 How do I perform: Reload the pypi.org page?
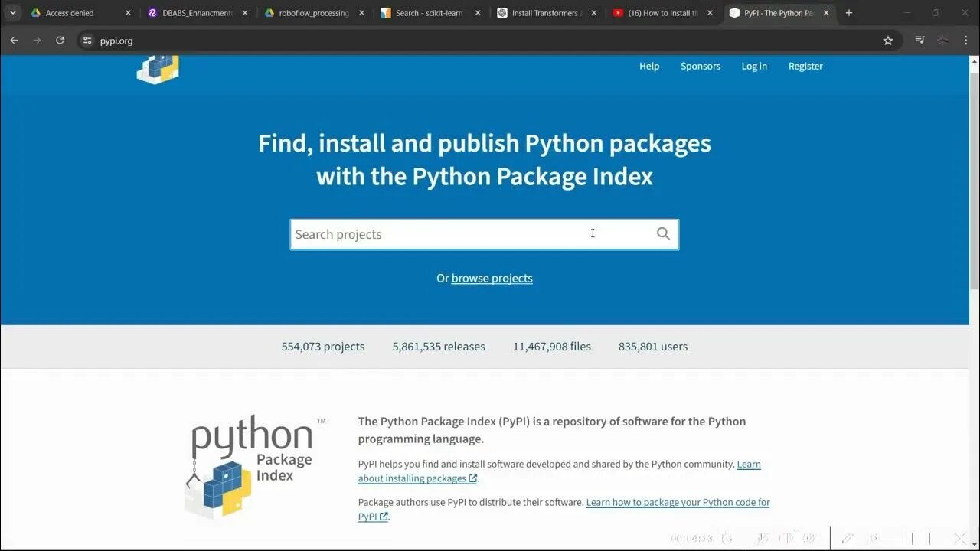pyautogui.click(x=60, y=41)
